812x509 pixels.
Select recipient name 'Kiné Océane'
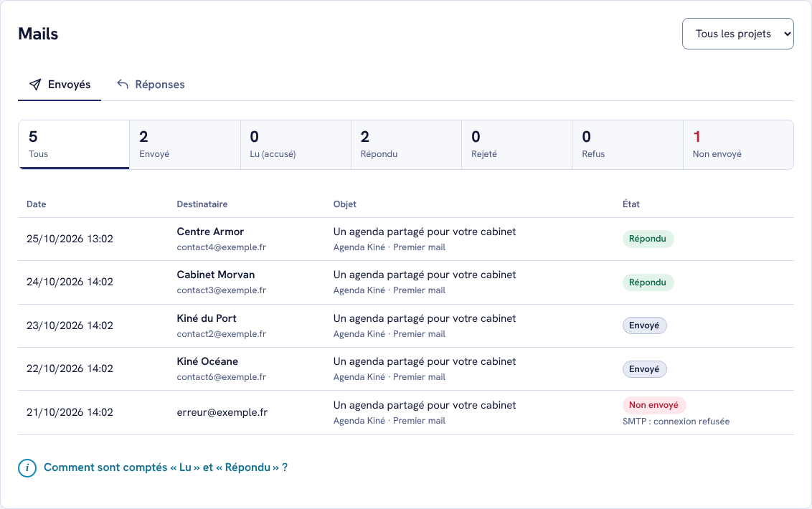click(x=207, y=361)
